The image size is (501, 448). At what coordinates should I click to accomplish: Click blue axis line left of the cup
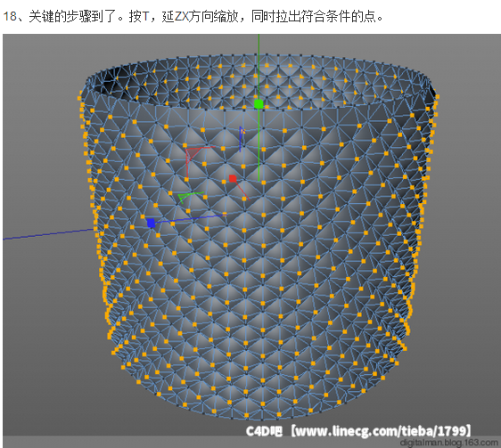(x=48, y=234)
